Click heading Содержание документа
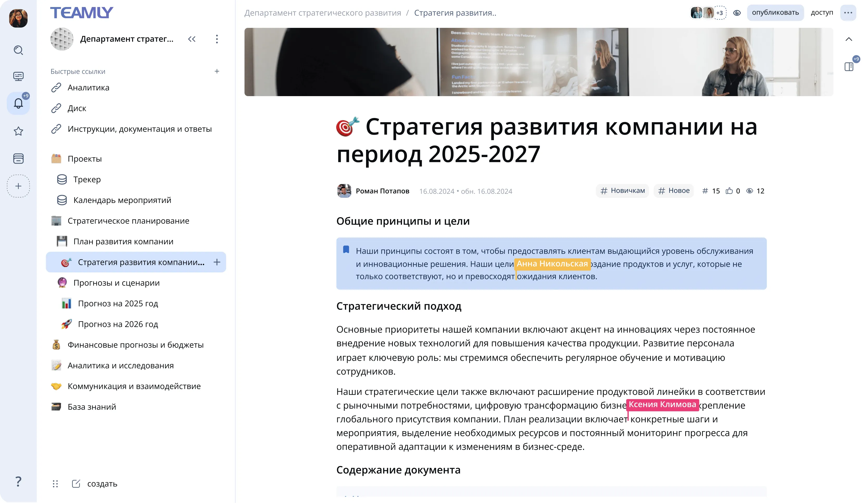Viewport: 868px width, 503px height. pyautogui.click(x=398, y=470)
